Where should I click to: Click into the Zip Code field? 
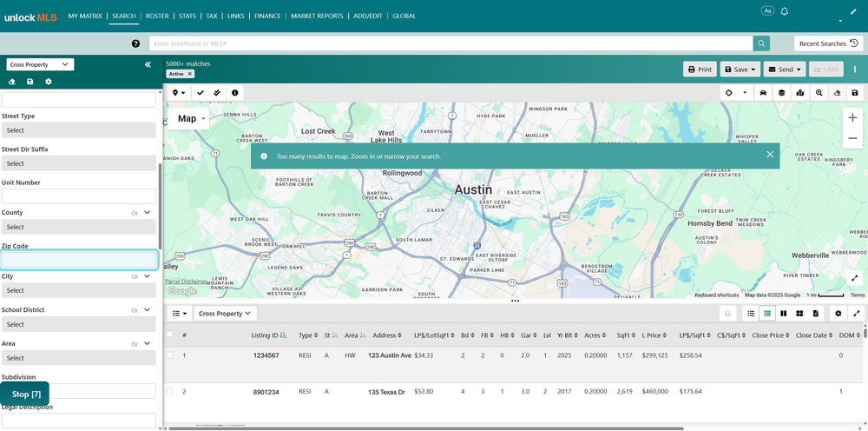pos(79,261)
